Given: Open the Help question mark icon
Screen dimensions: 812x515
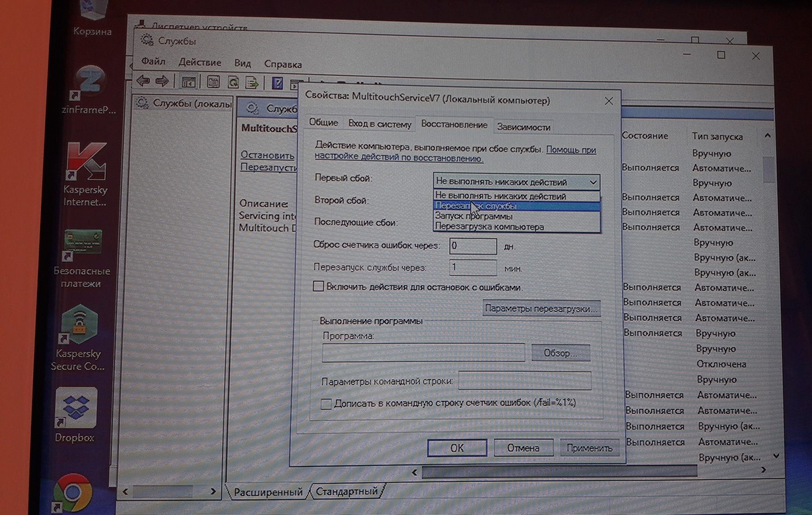Looking at the screenshot, I should click(x=277, y=83).
